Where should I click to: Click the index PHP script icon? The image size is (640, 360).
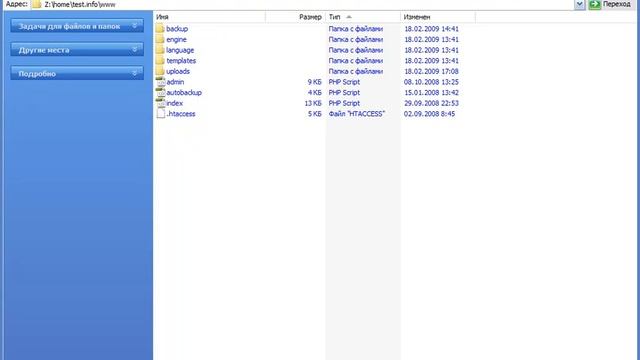pyautogui.click(x=160, y=103)
